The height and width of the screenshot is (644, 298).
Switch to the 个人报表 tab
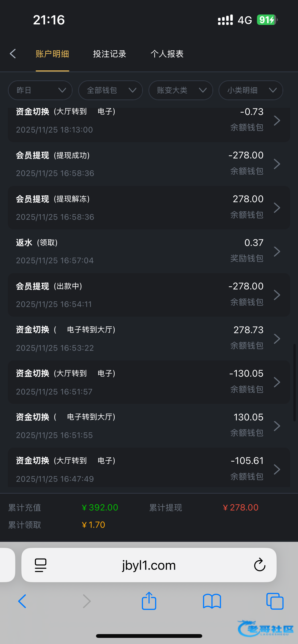167,54
